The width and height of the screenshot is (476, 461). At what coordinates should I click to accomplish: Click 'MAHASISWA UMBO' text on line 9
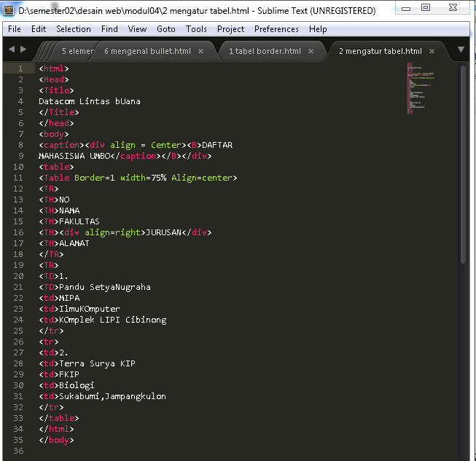pos(74,156)
